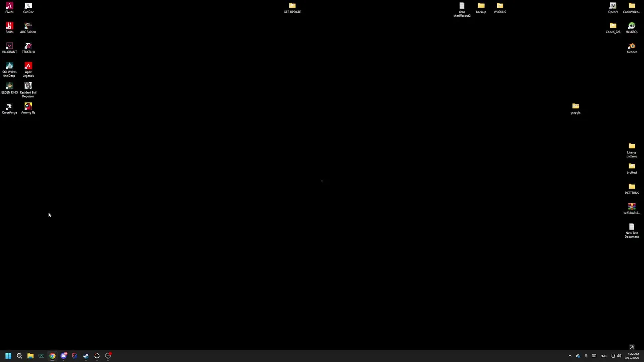644x362 pixels.
Task: Select the siren sheriffscout2 file
Action: click(462, 10)
